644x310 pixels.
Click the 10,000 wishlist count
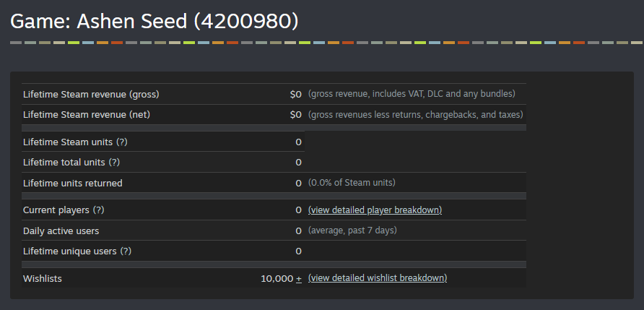coord(277,278)
